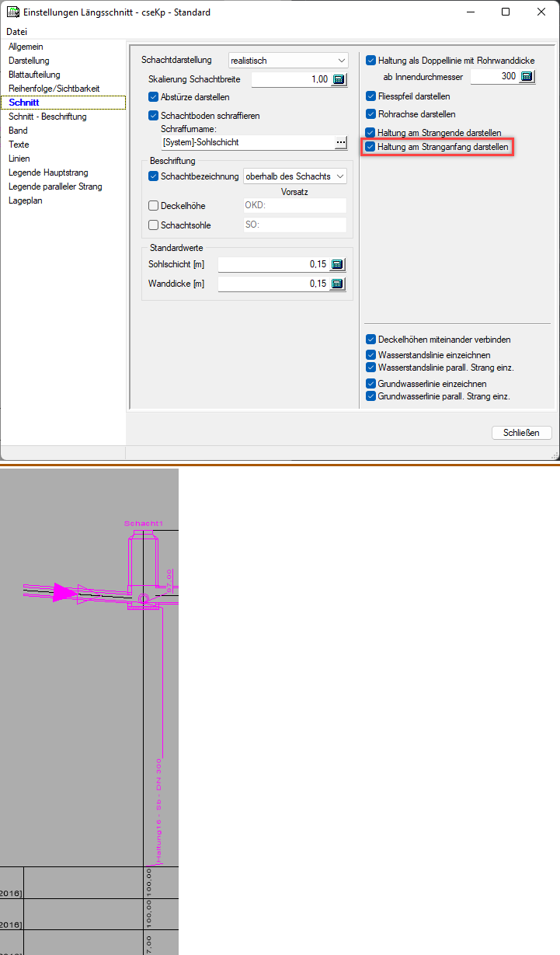Open calculator for Skalierung Schachtbreite
The image size is (560, 955).
[x=339, y=79]
